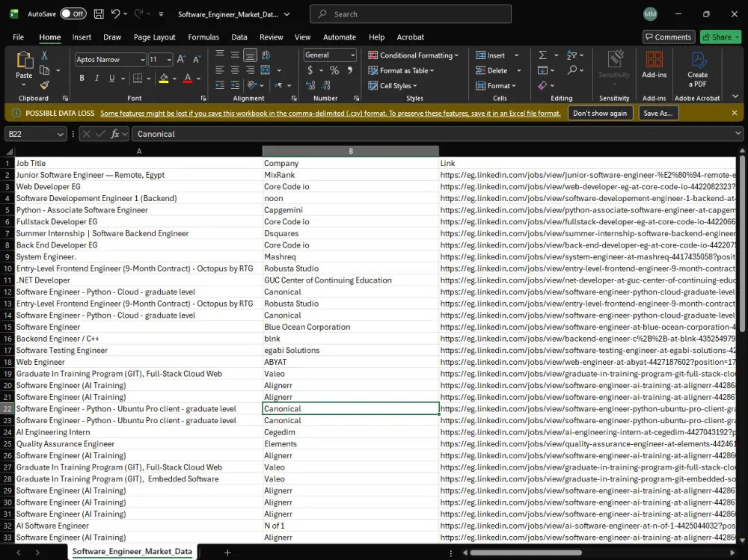
Task: Expand the Conditional Formatting menu
Action: (413, 55)
